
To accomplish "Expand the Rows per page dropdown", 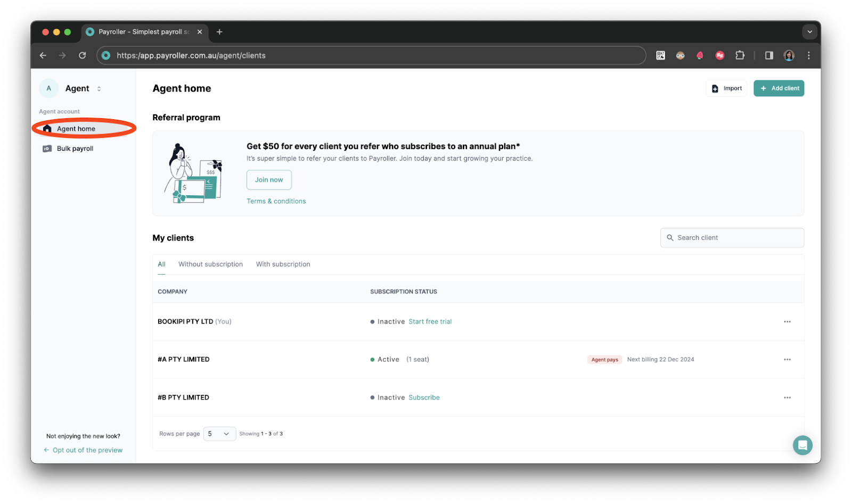I will 219,434.
